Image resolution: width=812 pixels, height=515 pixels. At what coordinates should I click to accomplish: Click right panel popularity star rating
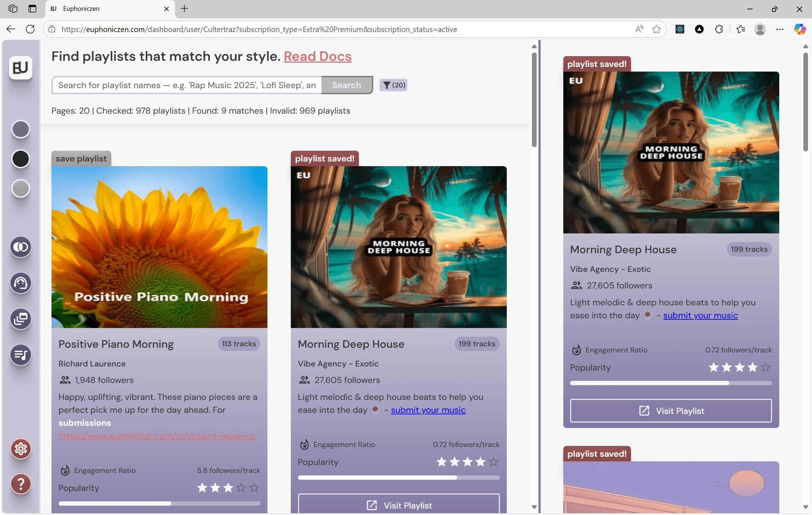(740, 367)
